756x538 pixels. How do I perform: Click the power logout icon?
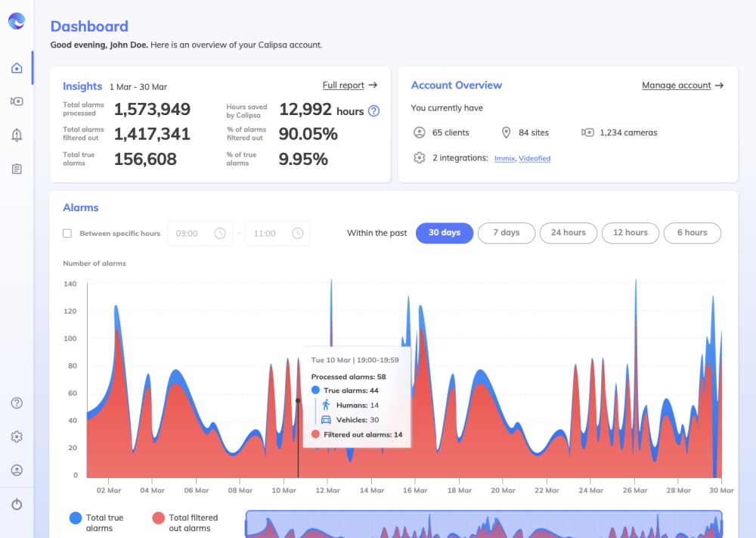[x=17, y=504]
